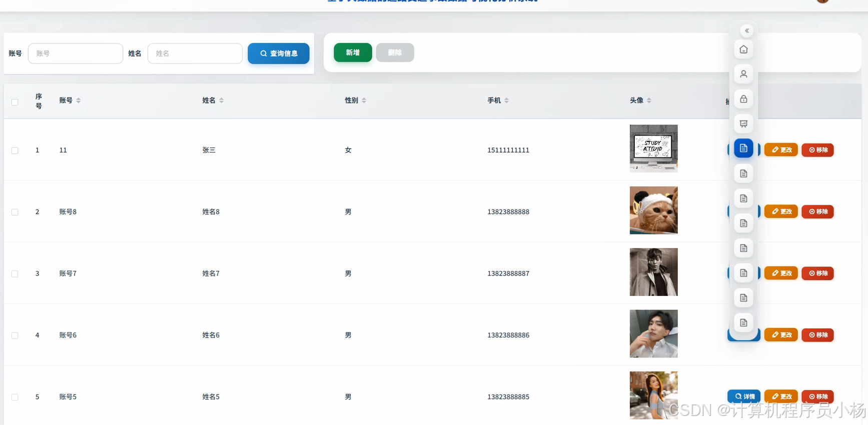Click 更改 for the 账号6 row

coord(781,335)
